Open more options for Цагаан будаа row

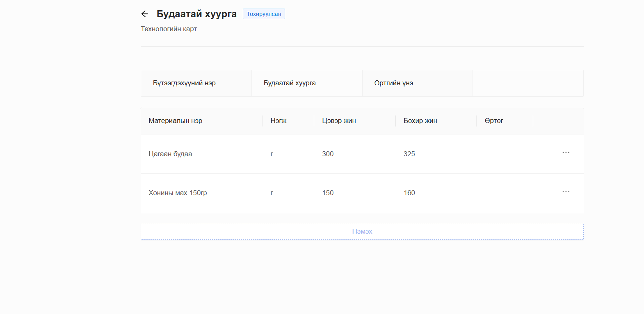566,152
